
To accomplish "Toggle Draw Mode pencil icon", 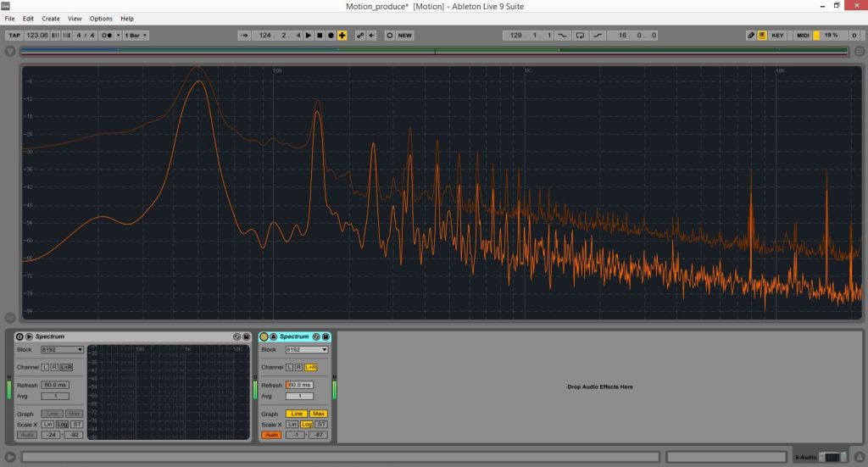I will [751, 36].
